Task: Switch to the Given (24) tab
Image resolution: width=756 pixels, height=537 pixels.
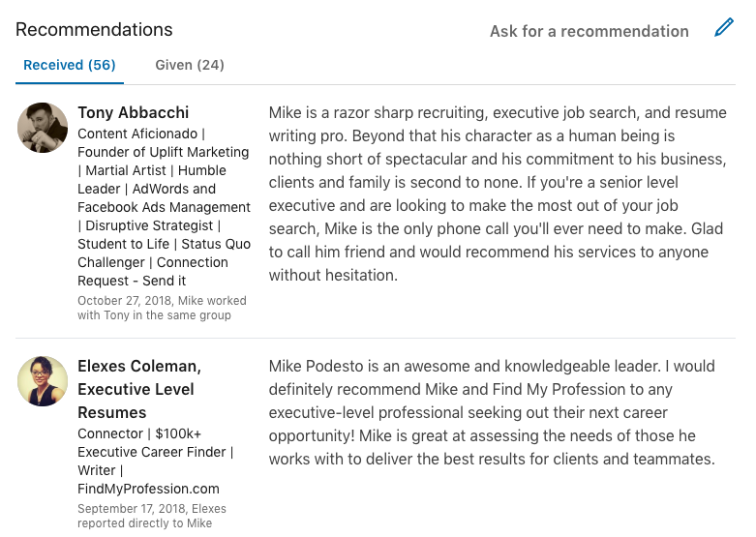Action: click(190, 65)
